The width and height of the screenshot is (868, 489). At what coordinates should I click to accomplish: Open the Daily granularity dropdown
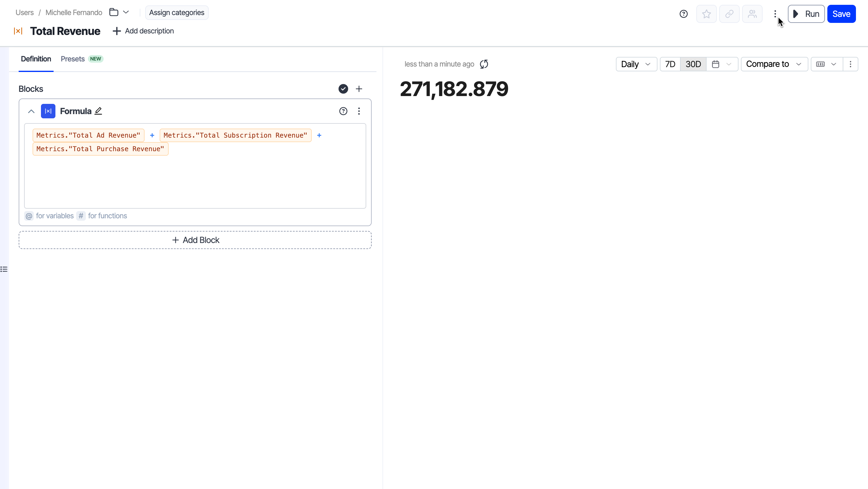click(636, 64)
